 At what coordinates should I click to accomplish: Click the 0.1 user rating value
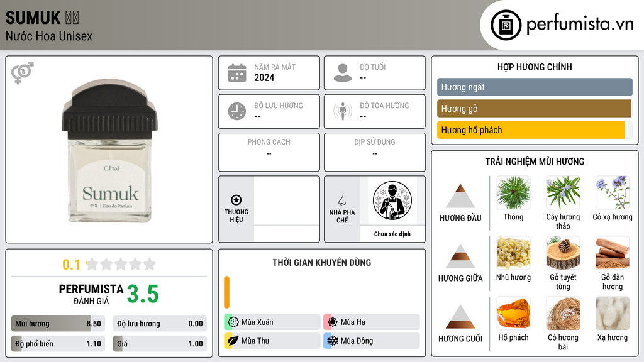coord(72,265)
